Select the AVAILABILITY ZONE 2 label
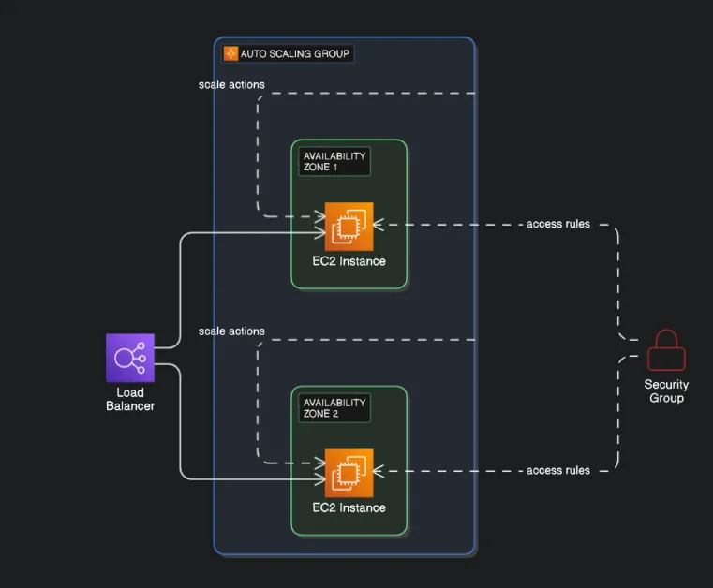This screenshot has height=588, width=713. click(x=334, y=408)
